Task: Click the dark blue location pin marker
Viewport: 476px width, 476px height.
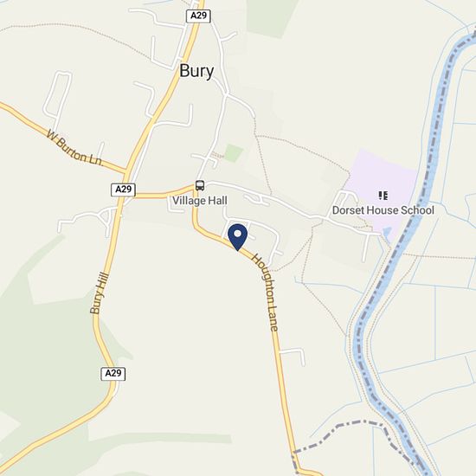Action: (x=238, y=237)
